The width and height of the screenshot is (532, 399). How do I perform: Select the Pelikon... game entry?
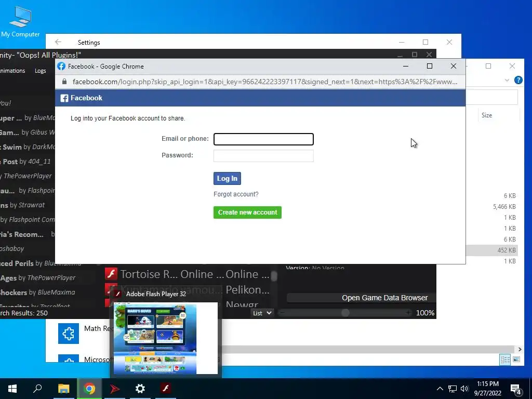[247, 290]
